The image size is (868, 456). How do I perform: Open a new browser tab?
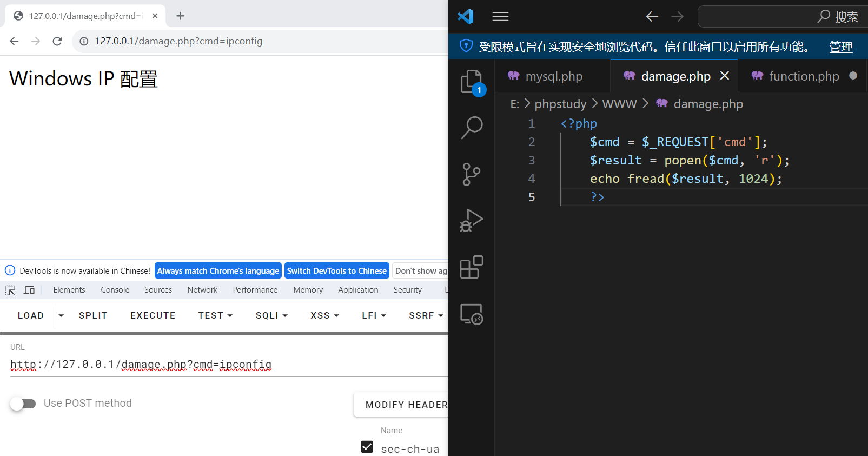click(x=181, y=16)
